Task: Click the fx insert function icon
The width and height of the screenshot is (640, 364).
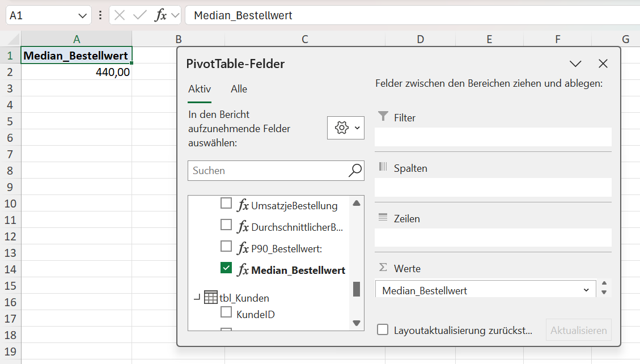Action: pyautogui.click(x=161, y=15)
